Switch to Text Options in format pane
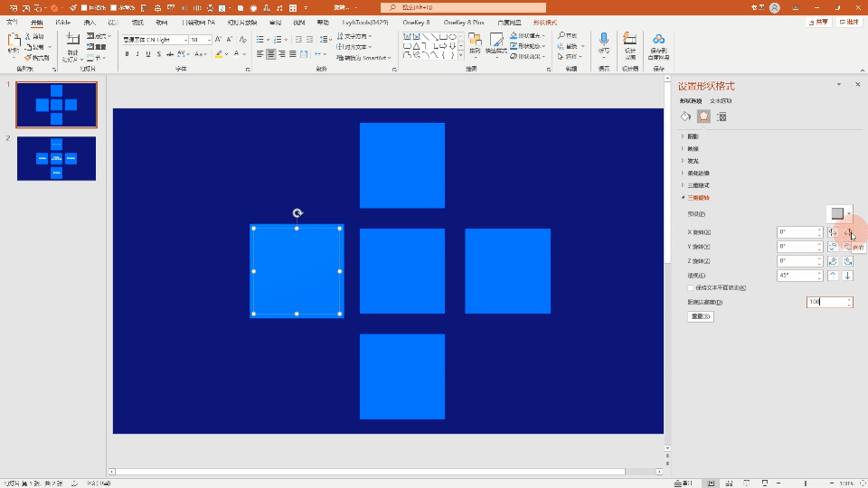Screen dimensions: 868x488 point(721,100)
